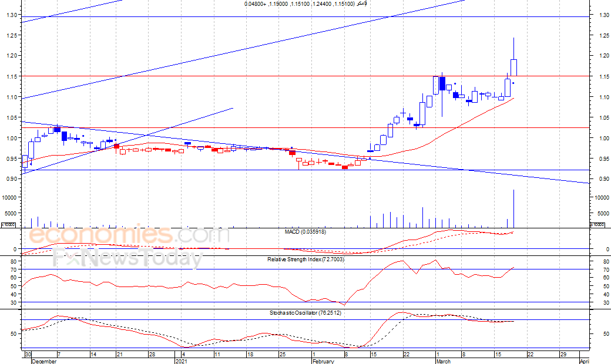The height and width of the screenshot is (364, 611).
Task: Click the Stochastic Oscillator (76.2512) label
Action: click(305, 313)
